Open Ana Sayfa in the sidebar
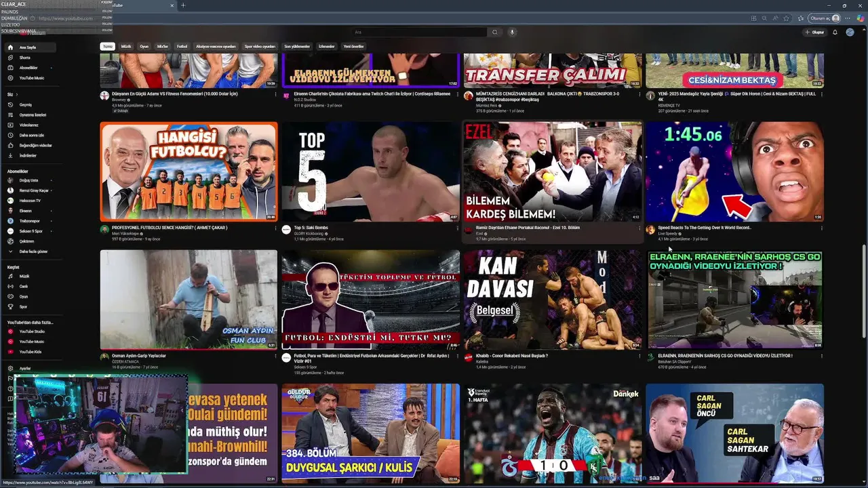The image size is (868, 488). [31, 47]
